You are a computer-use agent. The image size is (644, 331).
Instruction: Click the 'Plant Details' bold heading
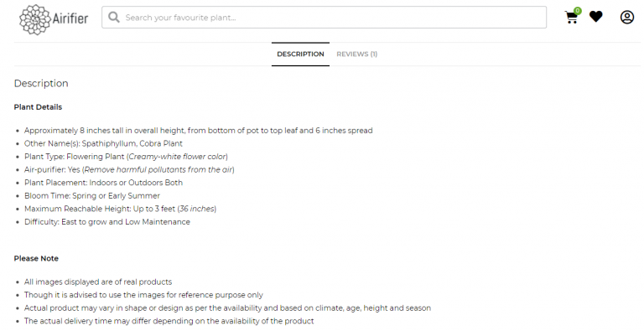[38, 107]
